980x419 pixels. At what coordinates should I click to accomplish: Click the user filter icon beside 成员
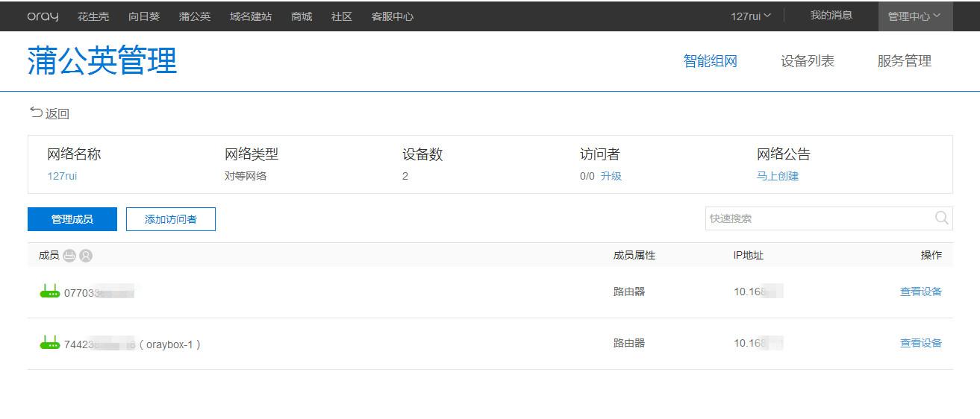point(86,256)
